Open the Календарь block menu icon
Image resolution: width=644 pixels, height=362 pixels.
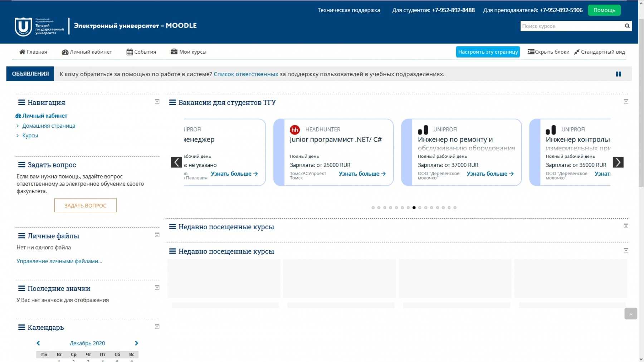click(x=21, y=327)
